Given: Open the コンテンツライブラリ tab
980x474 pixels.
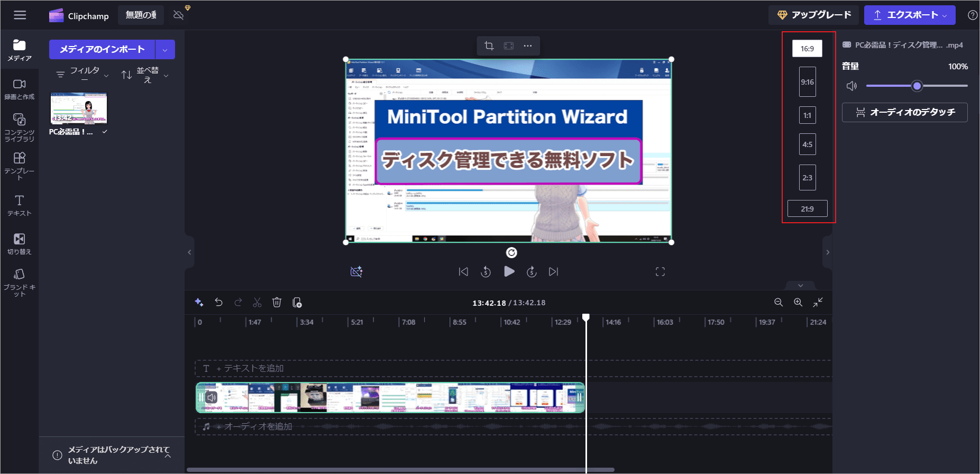Looking at the screenshot, I should coord(20,127).
